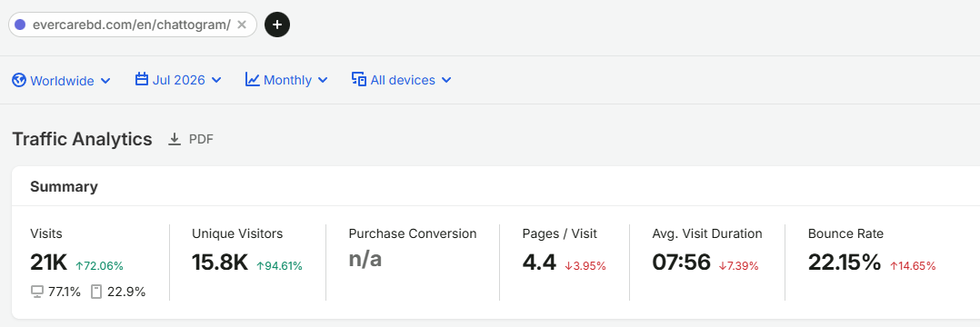The image size is (980, 327).
Task: Click the devices icon beside All devices
Action: pos(359,79)
